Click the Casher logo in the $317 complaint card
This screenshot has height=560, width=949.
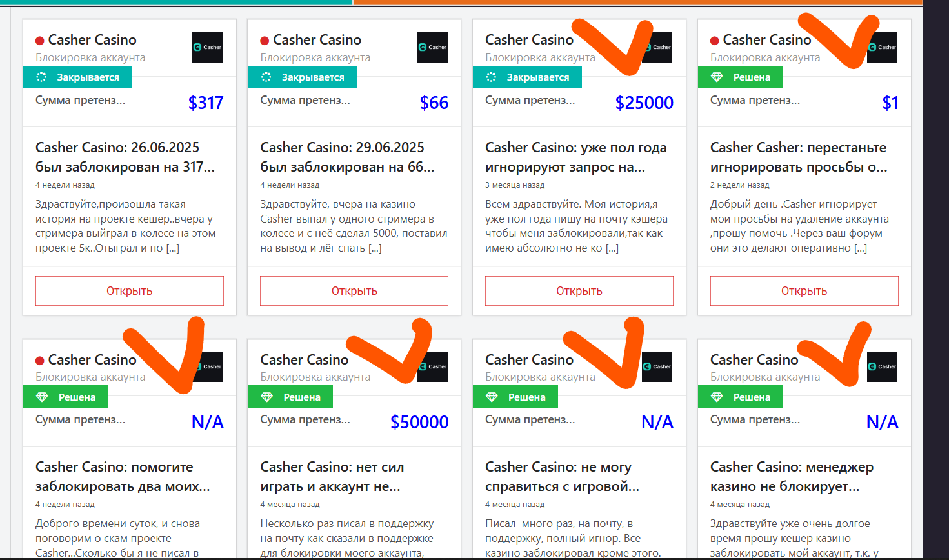207,47
